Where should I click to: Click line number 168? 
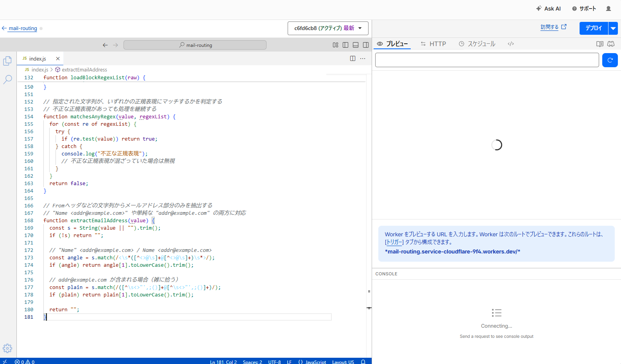click(x=29, y=220)
